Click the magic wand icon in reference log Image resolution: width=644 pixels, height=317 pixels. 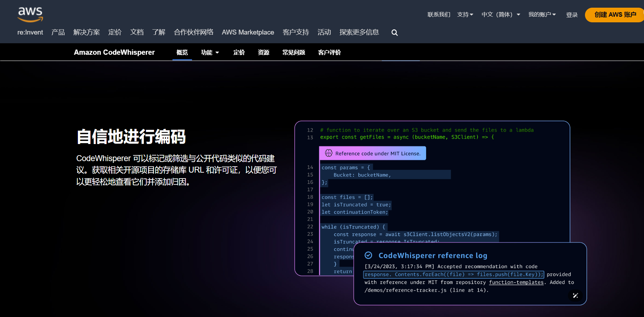click(x=576, y=295)
